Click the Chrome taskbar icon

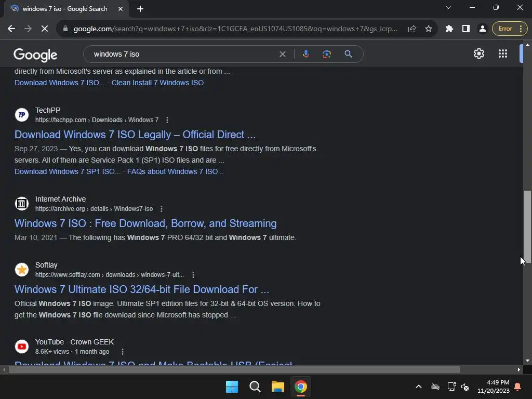pyautogui.click(x=301, y=387)
